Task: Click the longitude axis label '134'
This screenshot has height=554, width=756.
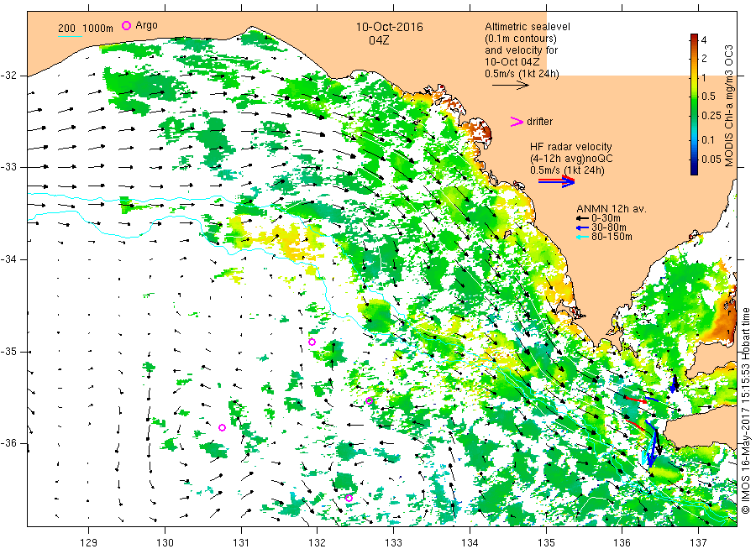Action: click(x=470, y=543)
